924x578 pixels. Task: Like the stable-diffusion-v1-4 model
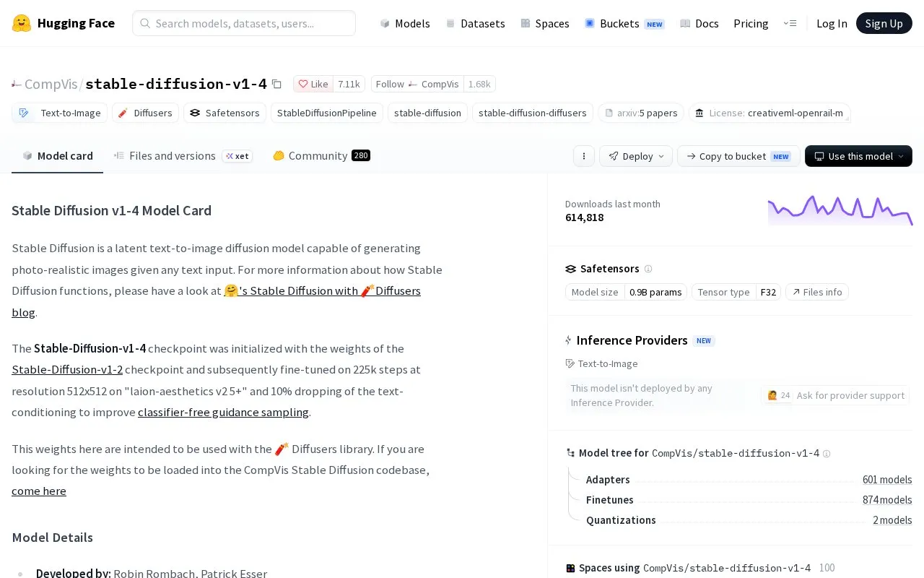pos(313,84)
